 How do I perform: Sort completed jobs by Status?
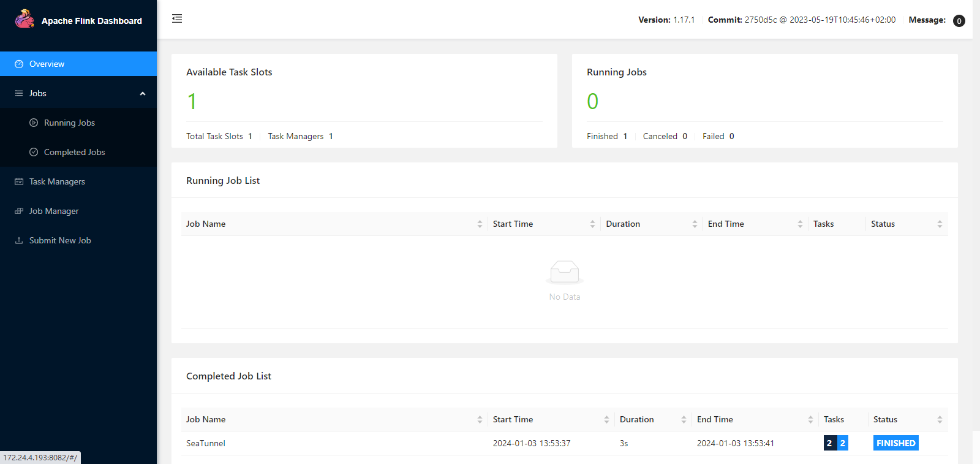(940, 420)
